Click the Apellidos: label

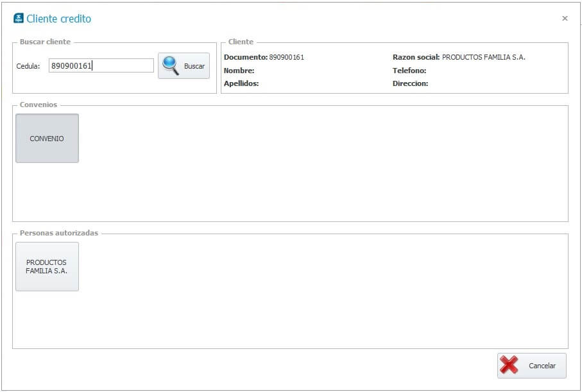tap(241, 83)
